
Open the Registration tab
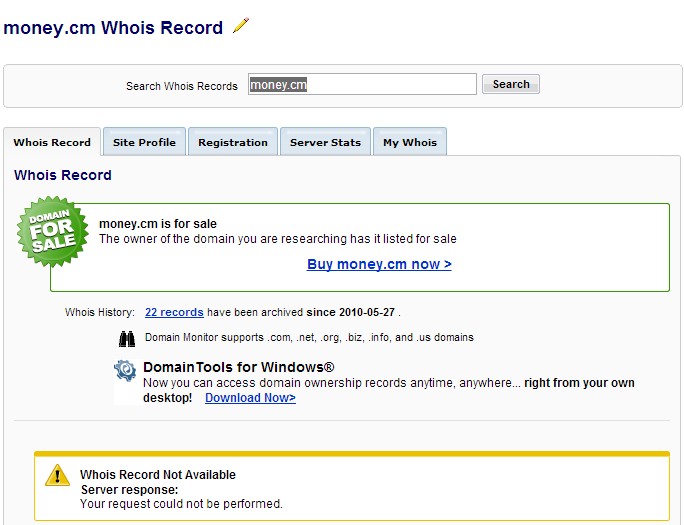click(233, 142)
